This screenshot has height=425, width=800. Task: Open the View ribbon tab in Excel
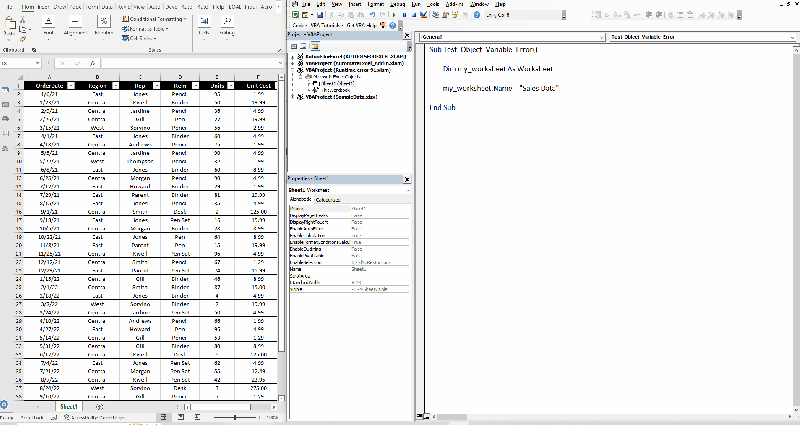click(138, 7)
